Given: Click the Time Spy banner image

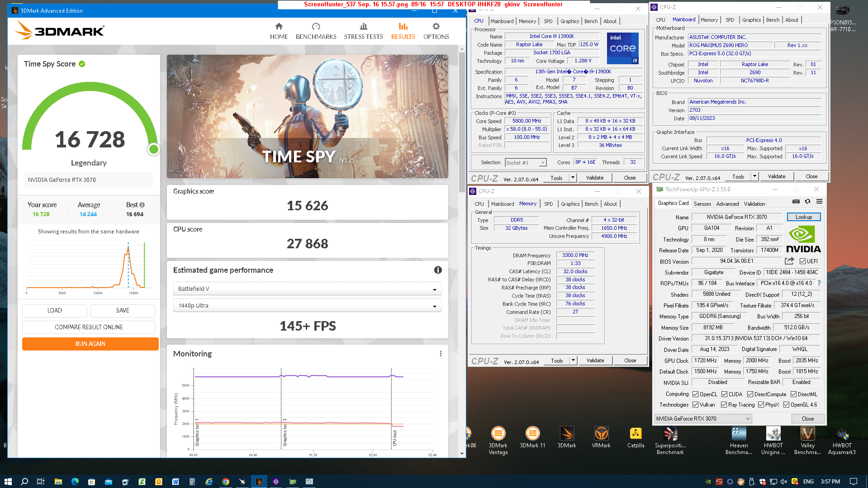Looking at the screenshot, I should pyautogui.click(x=307, y=116).
